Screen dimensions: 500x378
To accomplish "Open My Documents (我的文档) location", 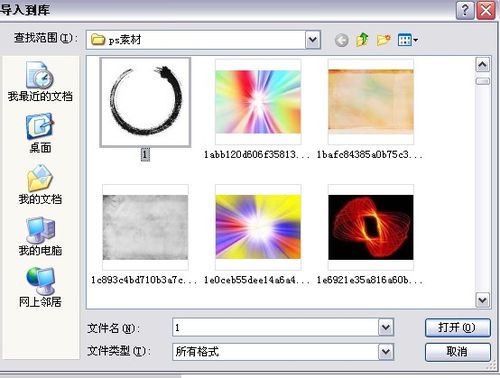I will click(x=40, y=185).
